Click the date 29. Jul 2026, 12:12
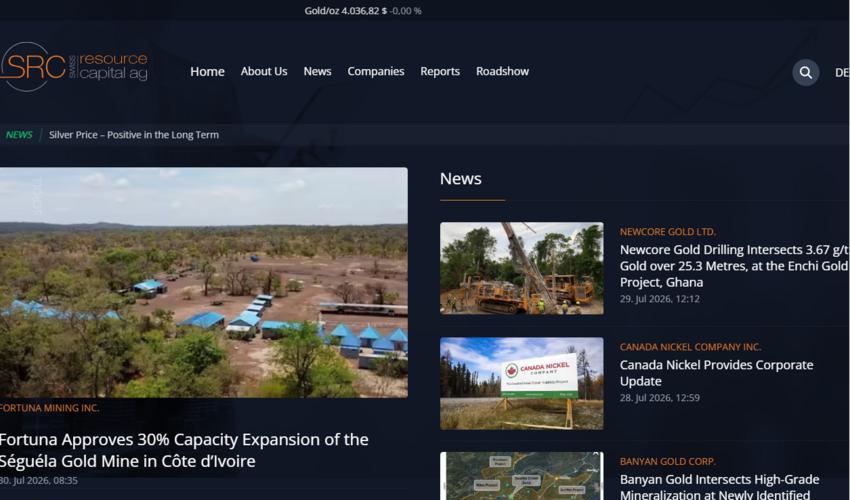 click(660, 299)
